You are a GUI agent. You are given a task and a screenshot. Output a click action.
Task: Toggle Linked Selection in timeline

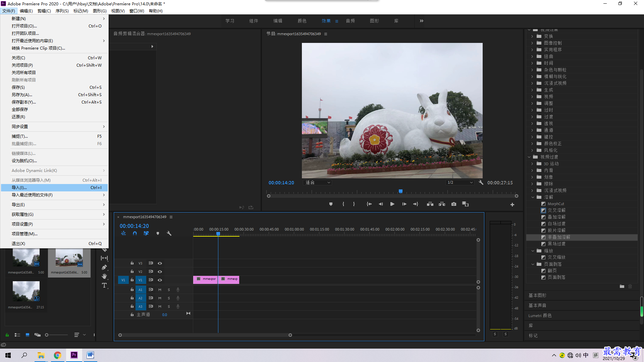(x=146, y=233)
